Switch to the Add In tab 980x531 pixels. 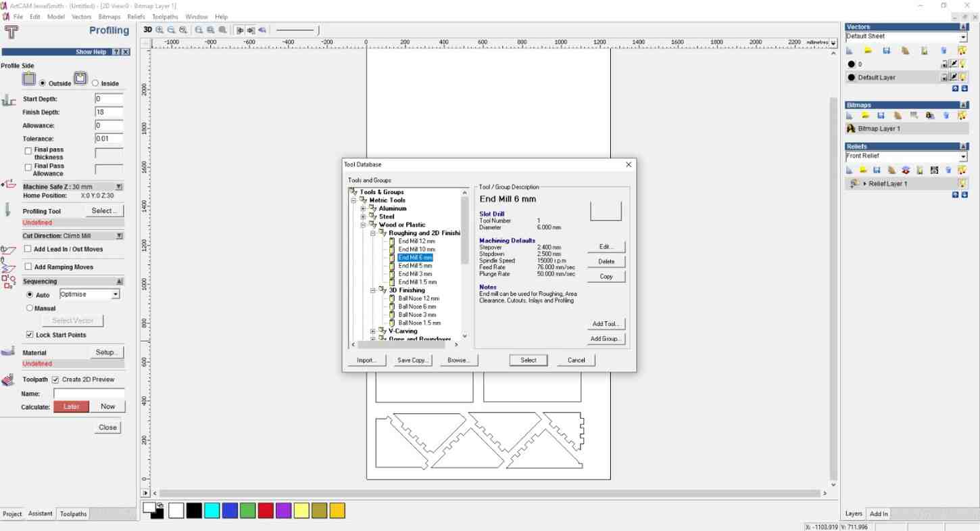[879, 514]
